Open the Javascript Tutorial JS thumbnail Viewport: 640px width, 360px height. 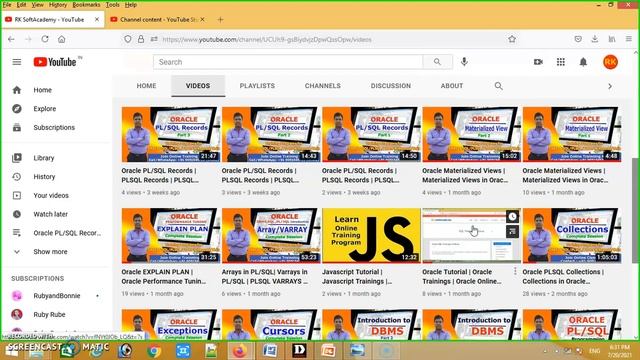tap(371, 236)
